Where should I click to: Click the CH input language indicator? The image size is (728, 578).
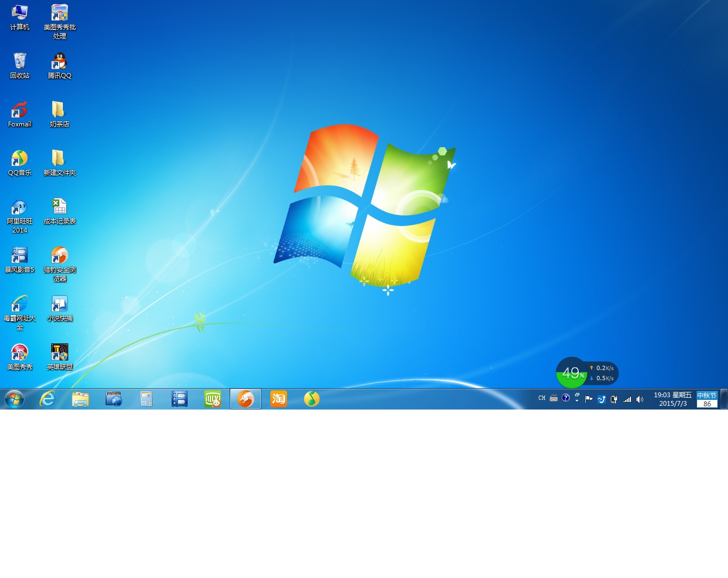[x=542, y=398]
